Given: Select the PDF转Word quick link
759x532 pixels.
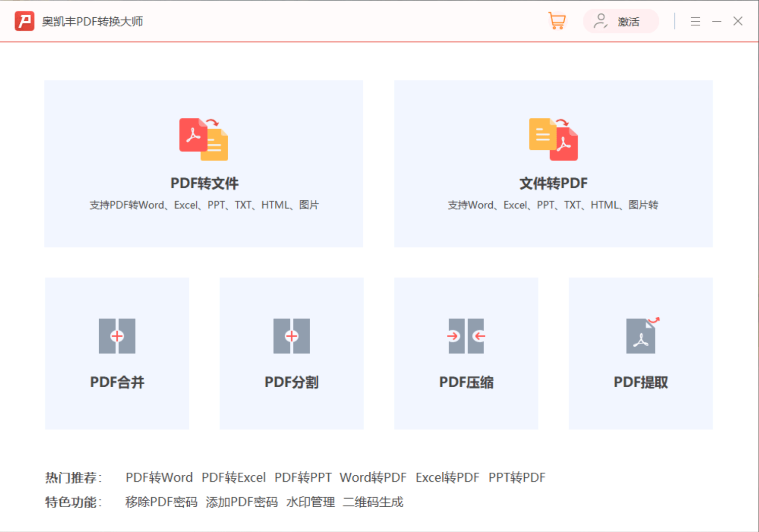Looking at the screenshot, I should pyautogui.click(x=159, y=477).
